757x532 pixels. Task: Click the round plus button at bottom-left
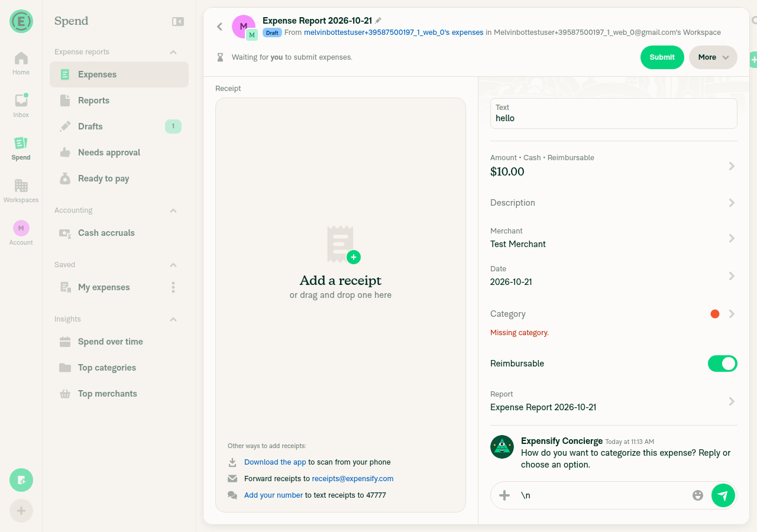[x=21, y=511]
